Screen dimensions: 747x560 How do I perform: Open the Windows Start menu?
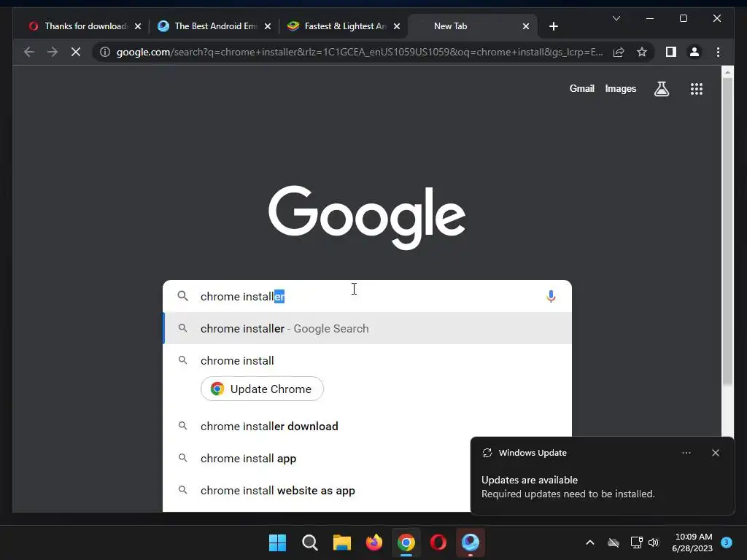point(277,542)
